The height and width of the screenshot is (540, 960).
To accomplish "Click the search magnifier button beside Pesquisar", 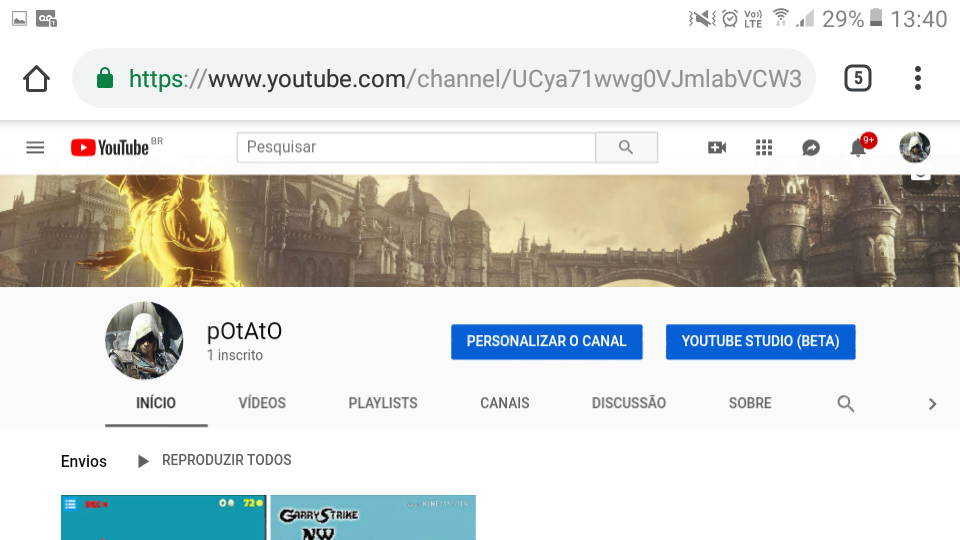I will [626, 147].
